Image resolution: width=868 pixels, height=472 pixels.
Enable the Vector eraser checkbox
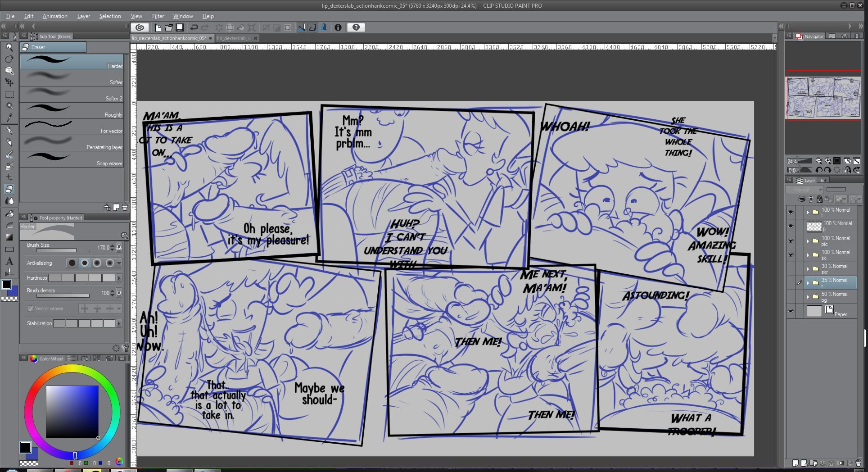click(x=30, y=309)
